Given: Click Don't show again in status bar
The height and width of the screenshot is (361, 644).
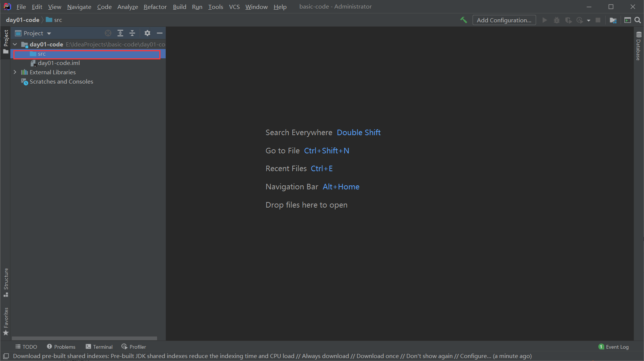Looking at the screenshot, I should pyautogui.click(x=429, y=356).
